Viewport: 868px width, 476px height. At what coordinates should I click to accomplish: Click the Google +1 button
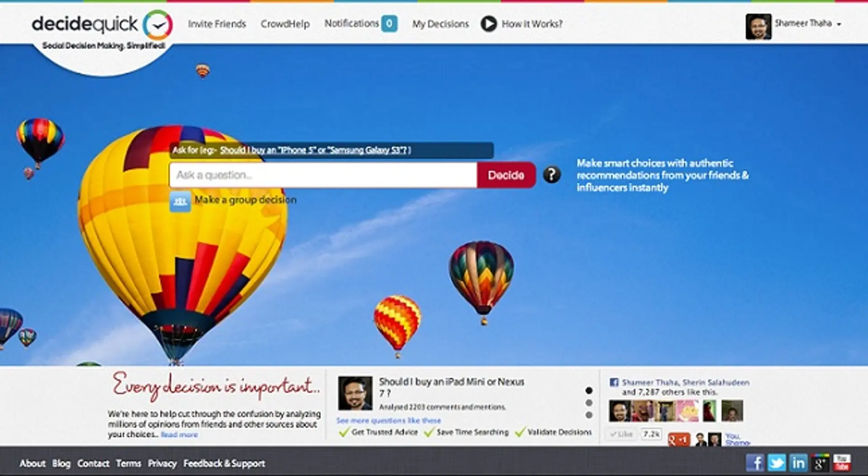pyautogui.click(x=679, y=439)
